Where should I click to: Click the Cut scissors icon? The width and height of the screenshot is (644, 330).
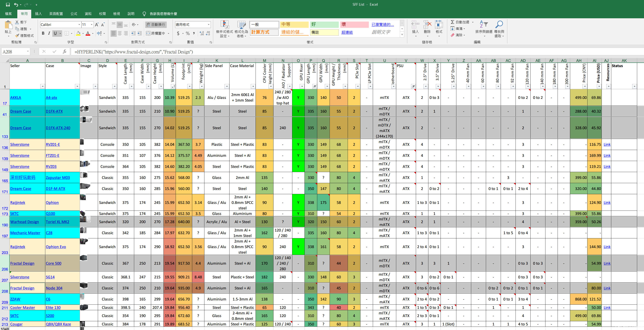click(17, 22)
